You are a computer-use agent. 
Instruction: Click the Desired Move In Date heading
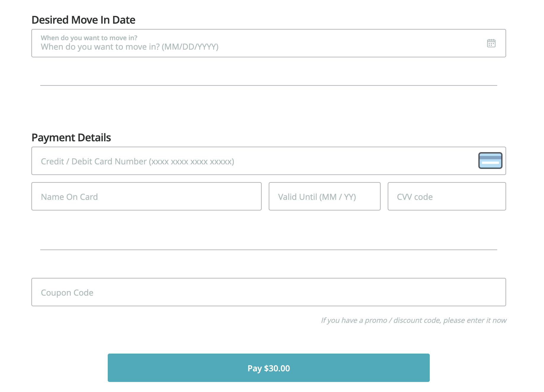[x=83, y=20]
